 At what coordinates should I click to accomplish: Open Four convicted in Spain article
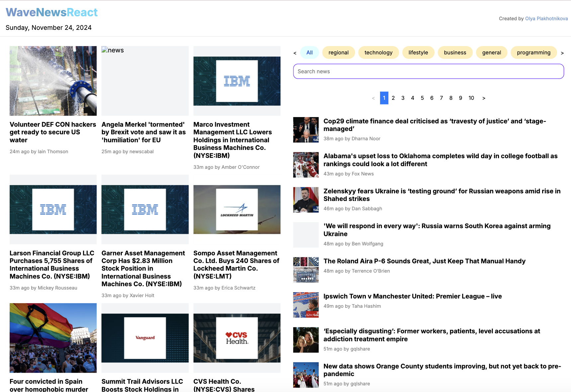click(x=49, y=385)
